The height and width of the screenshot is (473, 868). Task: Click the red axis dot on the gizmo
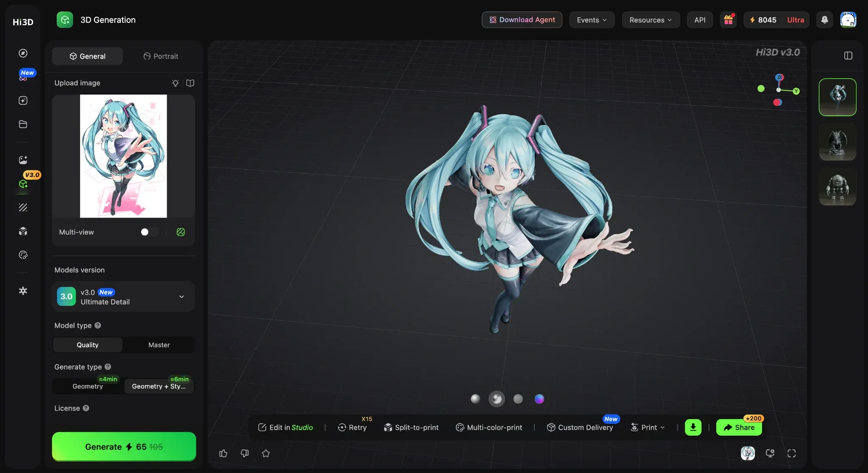(777, 102)
